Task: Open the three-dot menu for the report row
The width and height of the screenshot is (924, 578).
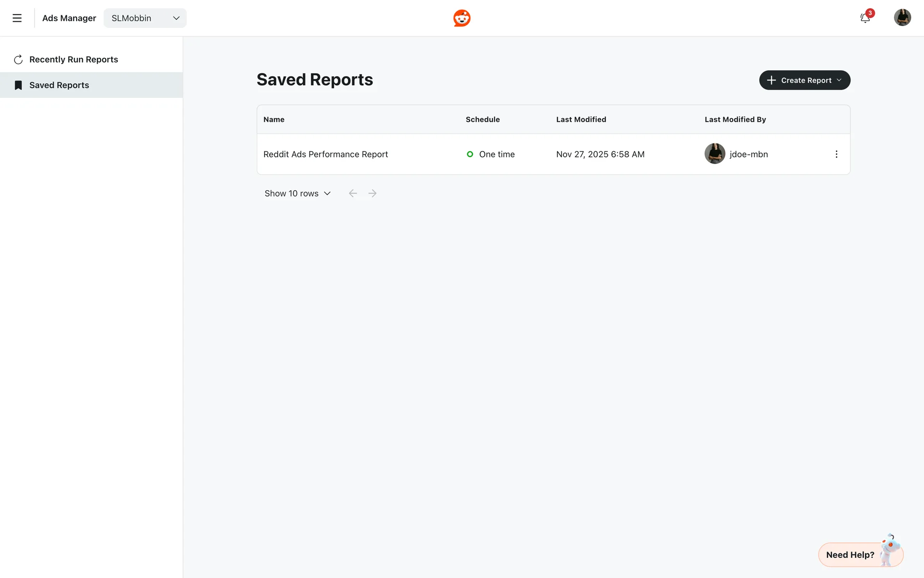Action: 836,154
